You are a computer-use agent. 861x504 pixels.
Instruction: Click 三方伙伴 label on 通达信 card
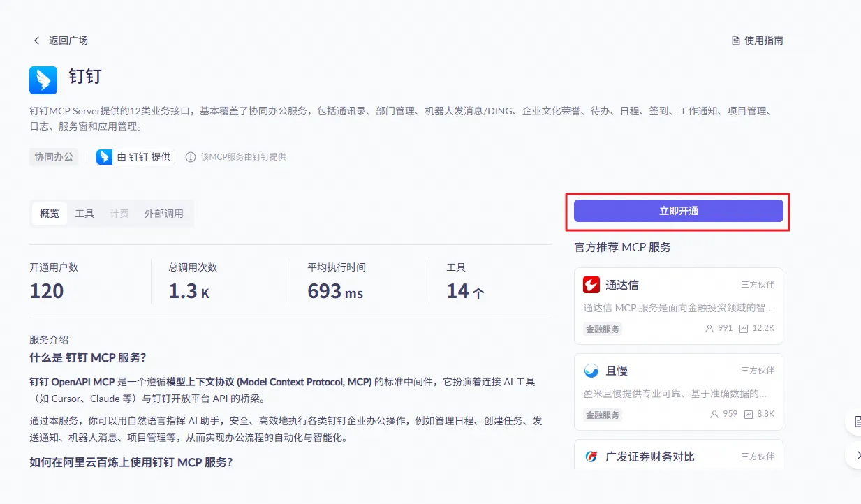758,285
